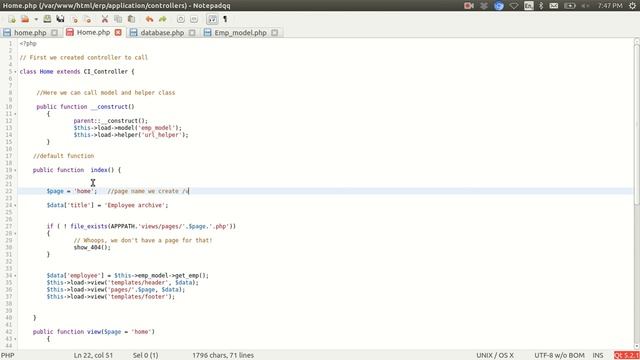Close the database.php tab
640x360 pixels.
click(192, 33)
